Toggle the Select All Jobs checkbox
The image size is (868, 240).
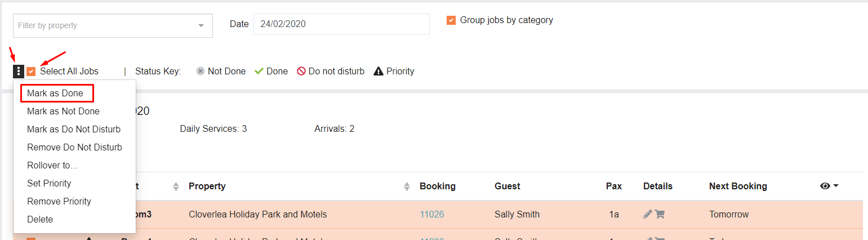pyautogui.click(x=31, y=72)
